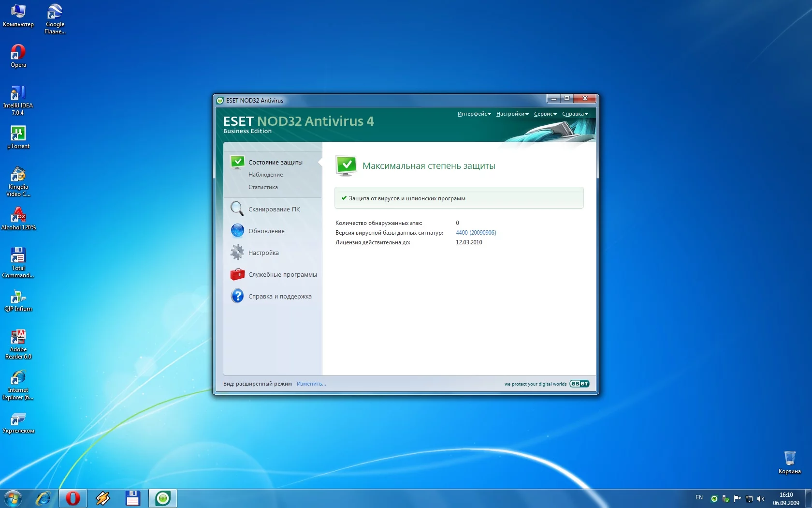Viewport: 812px width, 508px height.
Task: Click the license date 12.03.2010
Action: click(469, 242)
